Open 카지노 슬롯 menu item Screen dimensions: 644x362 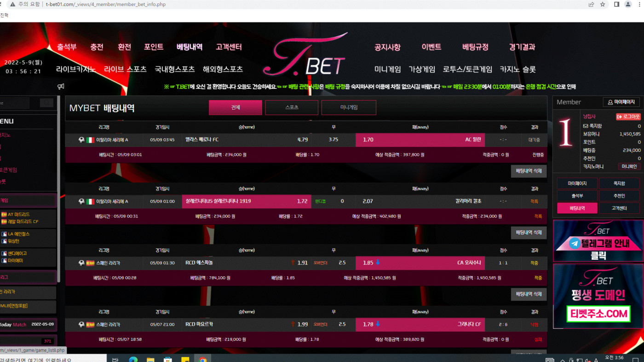coord(518,69)
